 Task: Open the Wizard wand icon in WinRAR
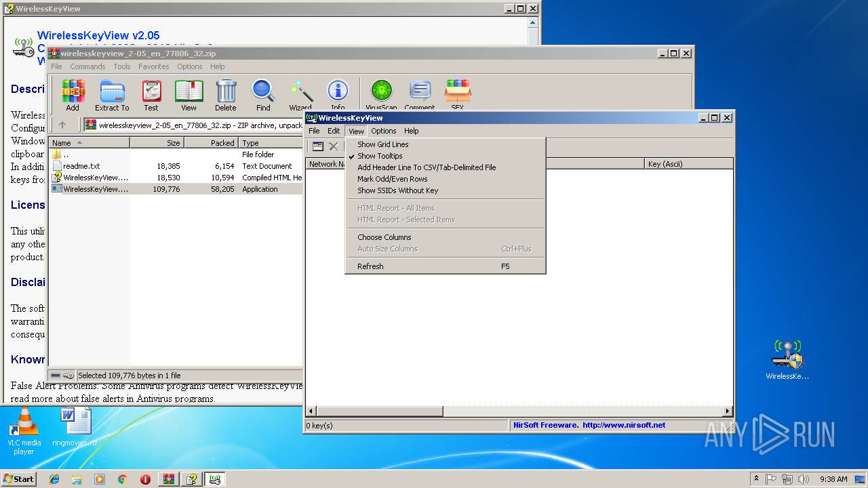click(x=300, y=95)
